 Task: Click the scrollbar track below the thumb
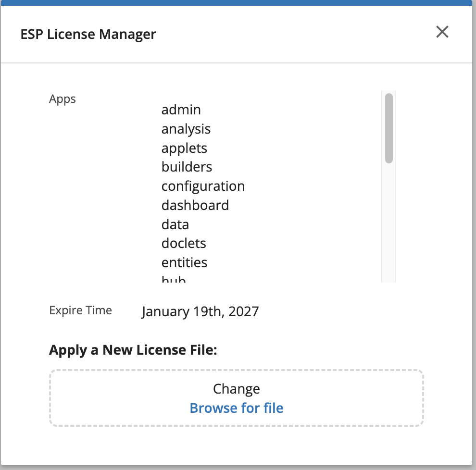click(x=388, y=221)
